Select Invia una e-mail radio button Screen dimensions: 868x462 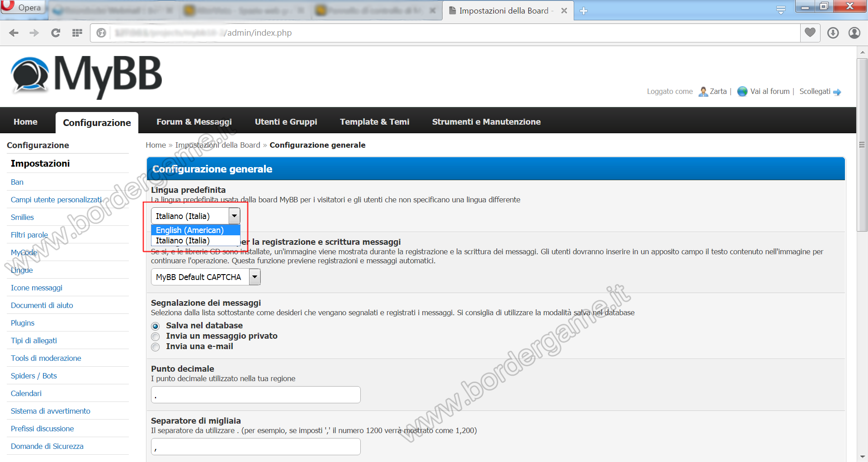(156, 347)
